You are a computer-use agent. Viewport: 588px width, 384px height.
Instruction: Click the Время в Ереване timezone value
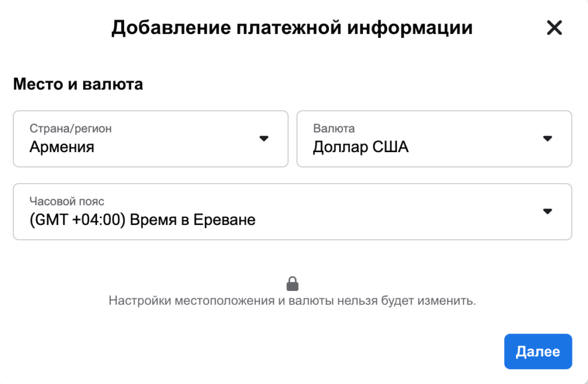click(192, 219)
